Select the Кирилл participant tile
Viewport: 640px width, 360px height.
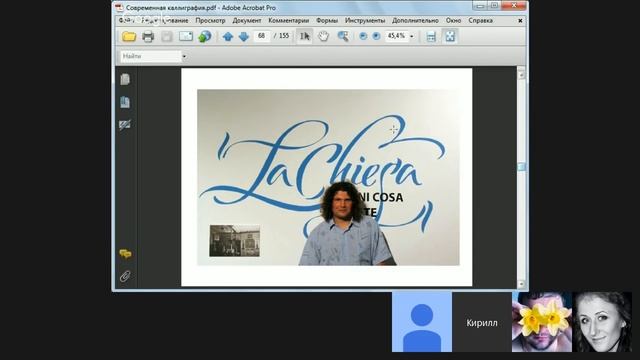pyautogui.click(x=482, y=322)
